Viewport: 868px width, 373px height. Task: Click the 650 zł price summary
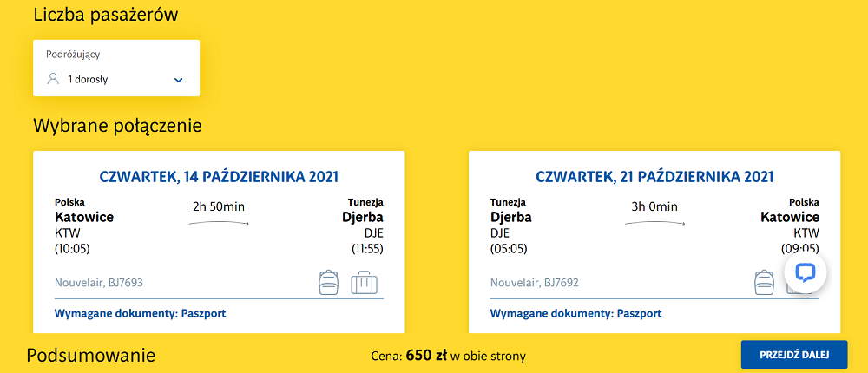point(449,356)
